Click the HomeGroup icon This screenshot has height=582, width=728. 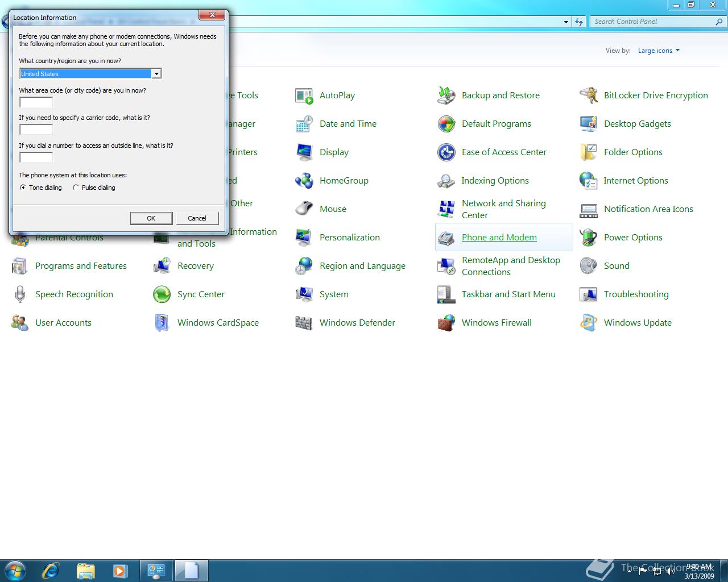coord(304,181)
